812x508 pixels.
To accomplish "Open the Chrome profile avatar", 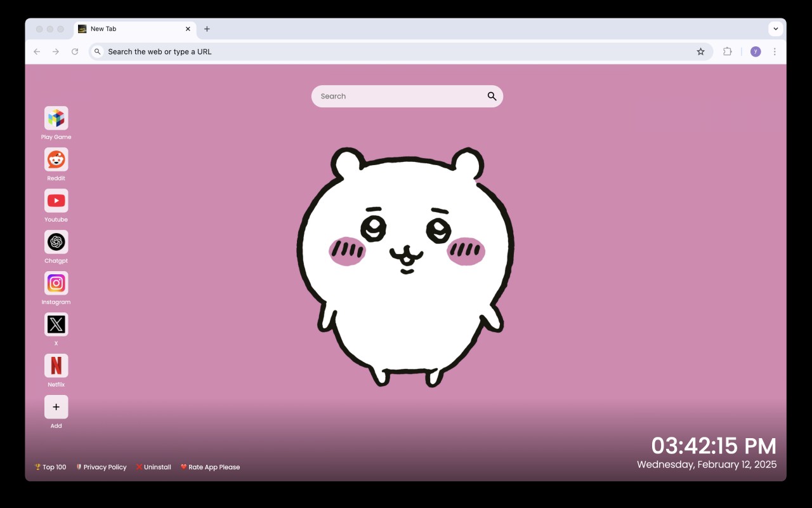I will 756,51.
